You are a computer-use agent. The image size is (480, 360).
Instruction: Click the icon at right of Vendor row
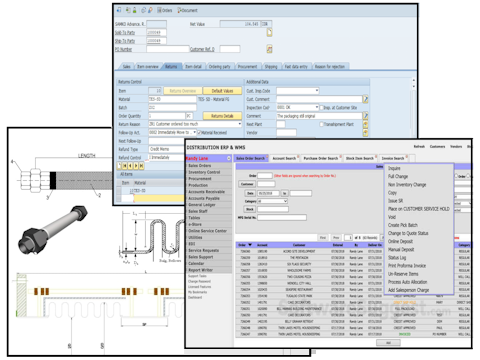(x=365, y=132)
